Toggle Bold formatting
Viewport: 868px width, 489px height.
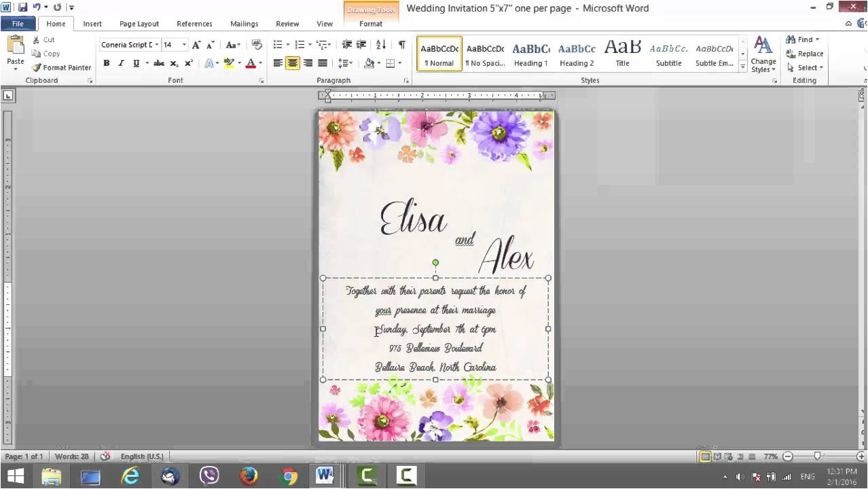tap(107, 63)
